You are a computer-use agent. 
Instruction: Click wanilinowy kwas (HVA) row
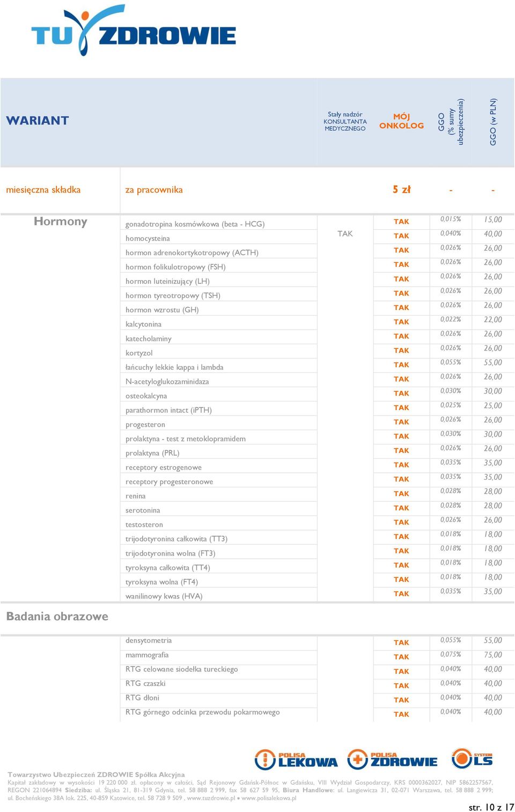pyautogui.click(x=164, y=596)
